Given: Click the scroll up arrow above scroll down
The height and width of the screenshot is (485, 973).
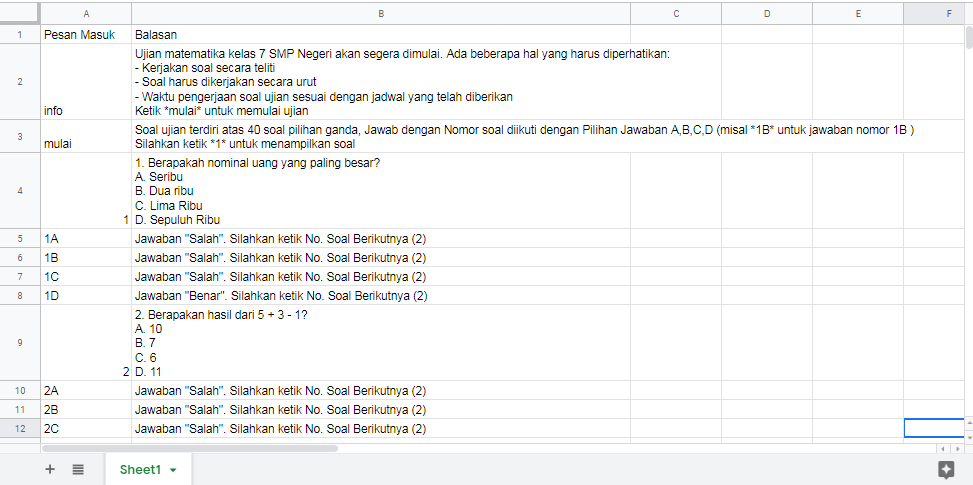Looking at the screenshot, I should [x=969, y=423].
